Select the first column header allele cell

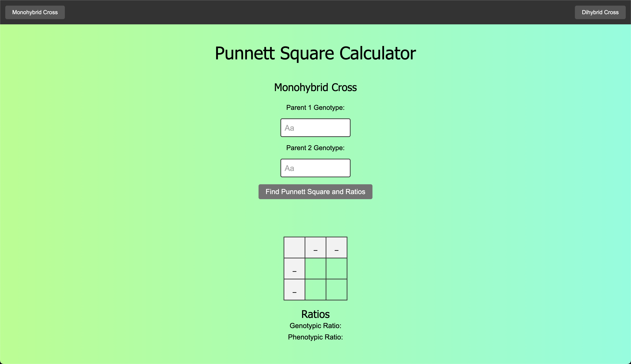[315, 248]
